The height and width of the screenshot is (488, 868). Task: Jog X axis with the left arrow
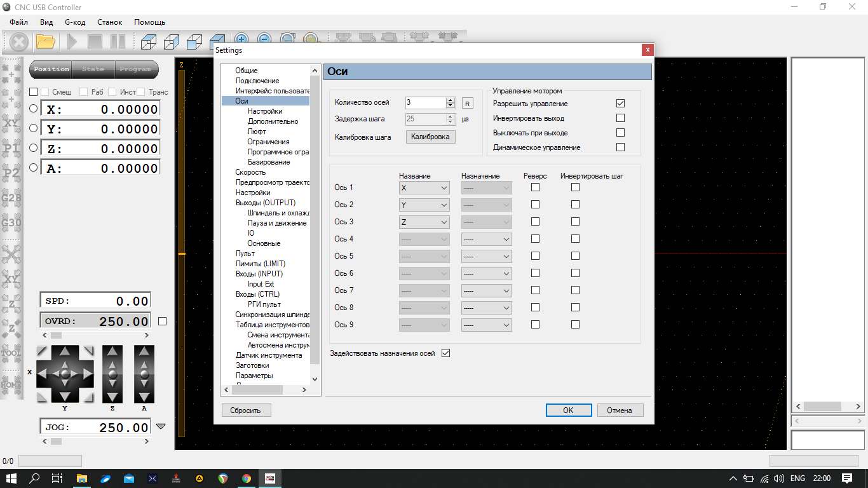43,374
